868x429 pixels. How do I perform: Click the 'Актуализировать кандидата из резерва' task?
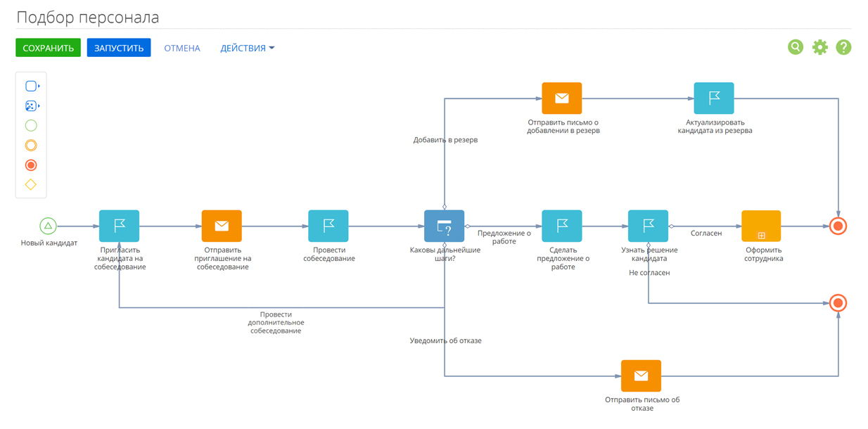click(x=714, y=98)
